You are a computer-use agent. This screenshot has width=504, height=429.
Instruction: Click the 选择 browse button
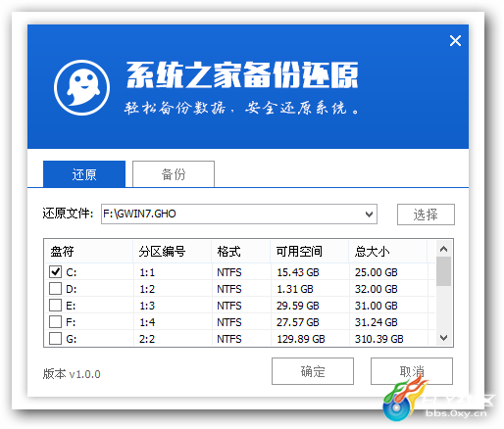[x=426, y=214]
